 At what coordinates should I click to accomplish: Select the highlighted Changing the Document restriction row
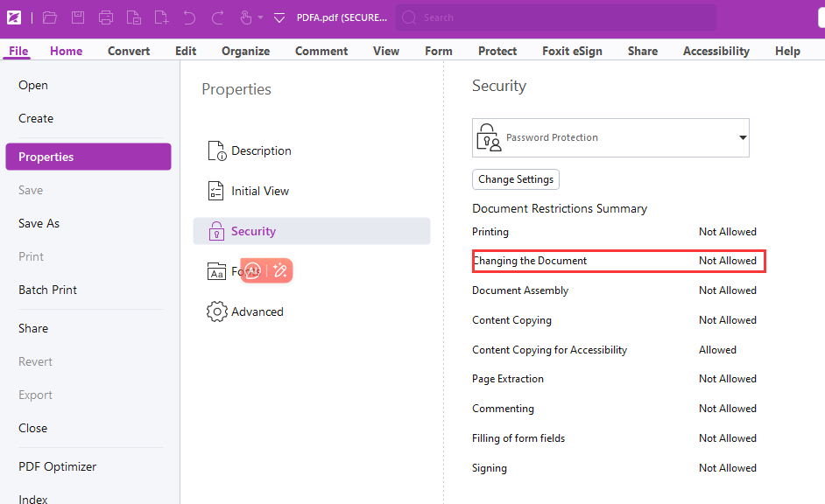click(x=618, y=261)
